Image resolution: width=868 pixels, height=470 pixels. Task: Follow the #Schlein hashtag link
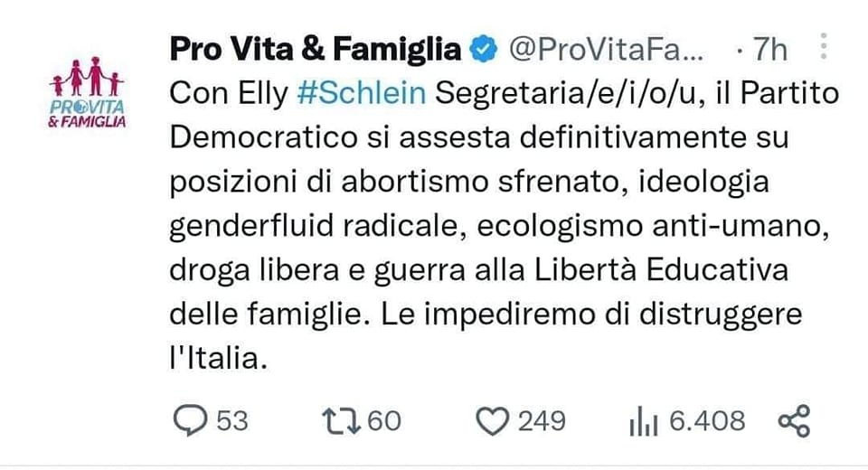(x=361, y=93)
